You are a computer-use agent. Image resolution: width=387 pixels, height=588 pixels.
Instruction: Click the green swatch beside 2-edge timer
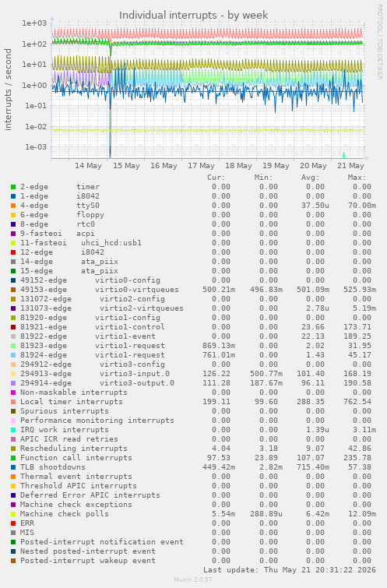click(13, 187)
